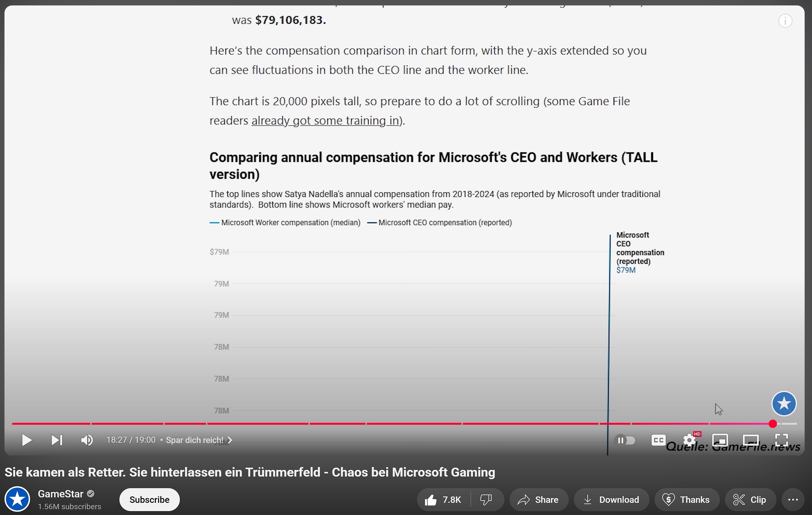The width and height of the screenshot is (812, 515).
Task: Like the video with thumbs up
Action: coord(443,500)
